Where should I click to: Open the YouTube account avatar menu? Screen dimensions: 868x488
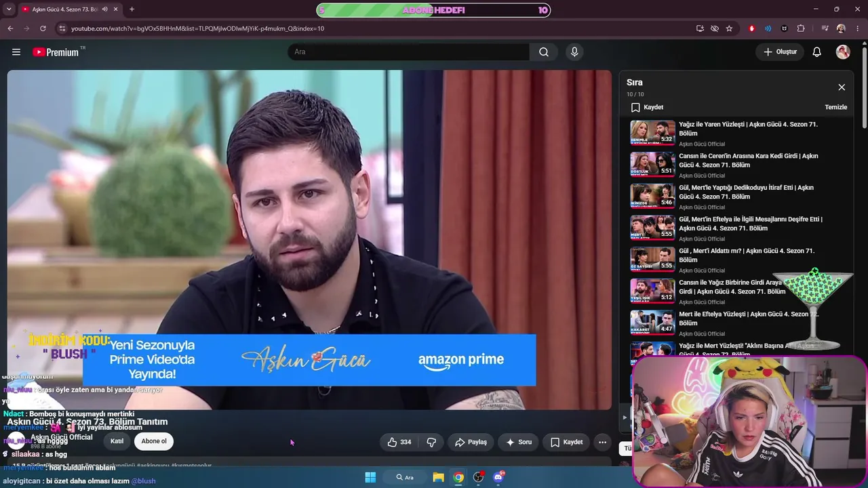coord(843,52)
